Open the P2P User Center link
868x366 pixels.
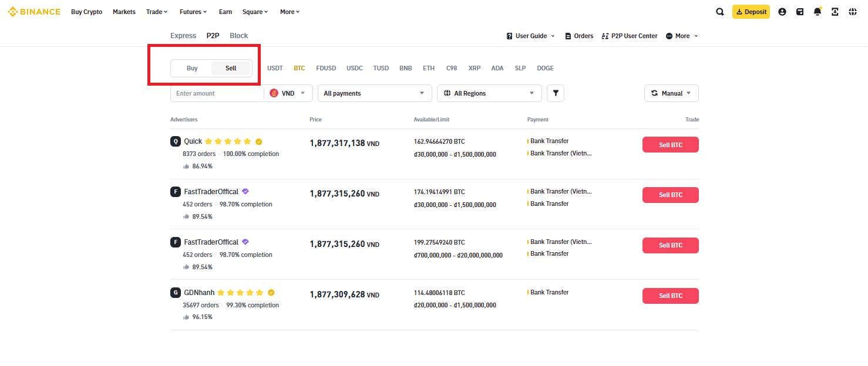click(630, 36)
